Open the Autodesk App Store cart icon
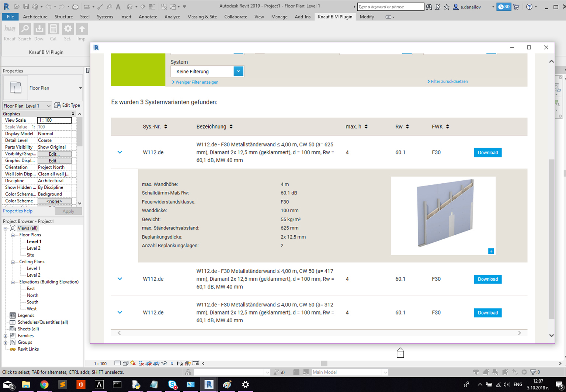566x392 pixels. (516, 7)
